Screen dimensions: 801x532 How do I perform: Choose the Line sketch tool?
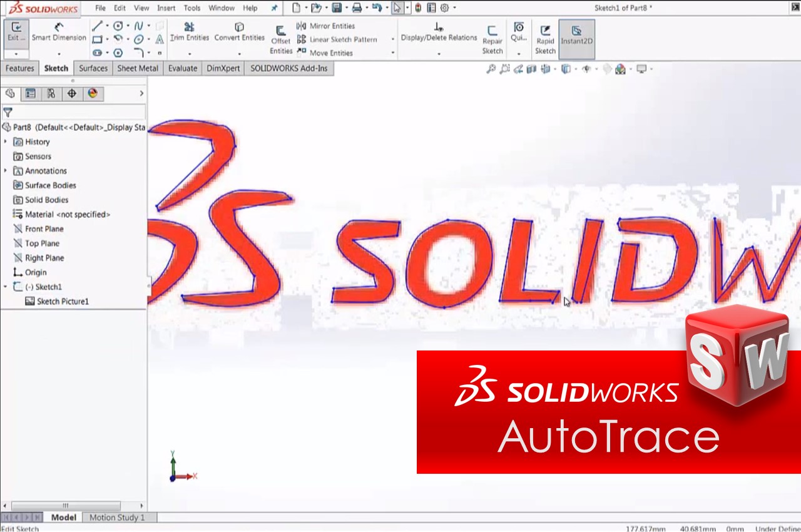tap(97, 26)
